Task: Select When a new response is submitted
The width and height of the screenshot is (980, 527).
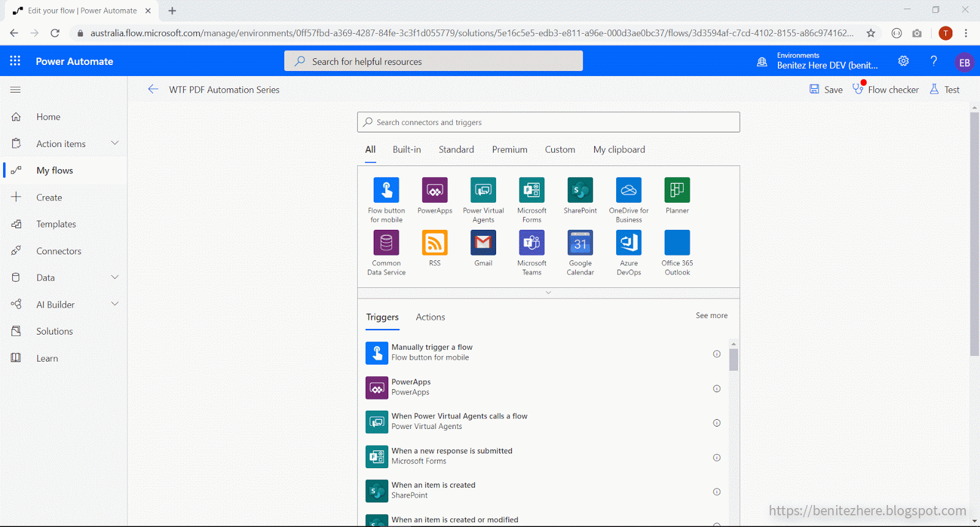Action: click(x=543, y=457)
